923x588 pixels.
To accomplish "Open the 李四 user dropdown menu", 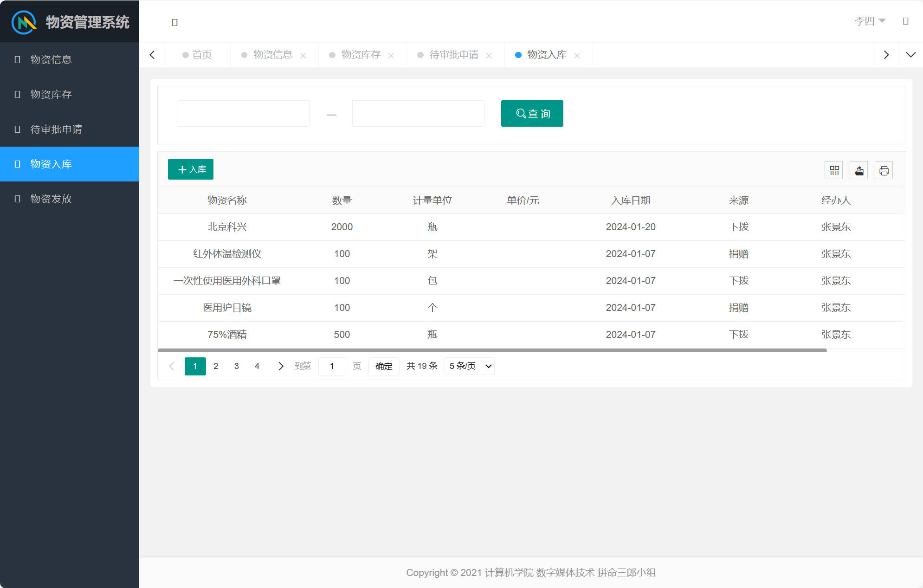I will [870, 21].
